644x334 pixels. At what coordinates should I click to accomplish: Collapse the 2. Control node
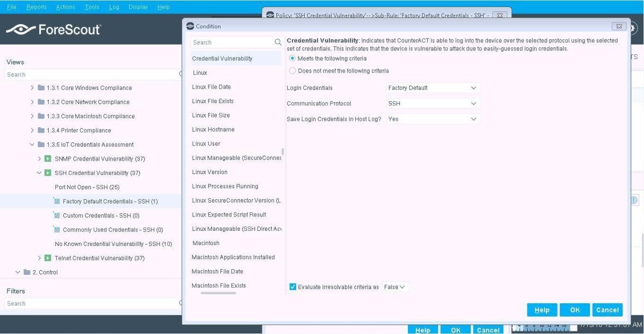pyautogui.click(x=18, y=272)
